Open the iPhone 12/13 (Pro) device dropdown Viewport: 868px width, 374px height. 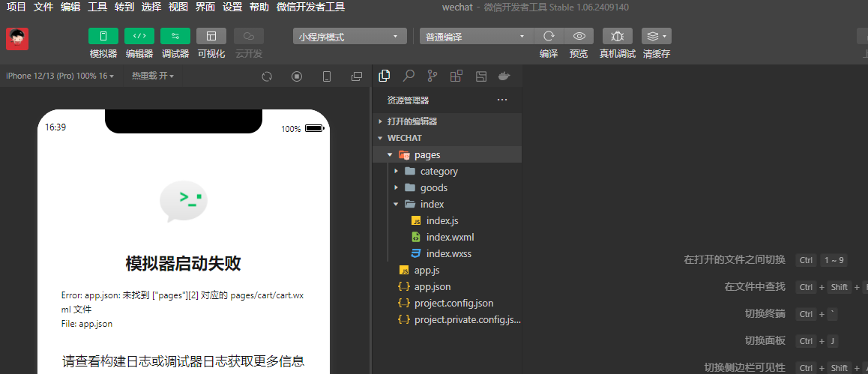point(60,76)
